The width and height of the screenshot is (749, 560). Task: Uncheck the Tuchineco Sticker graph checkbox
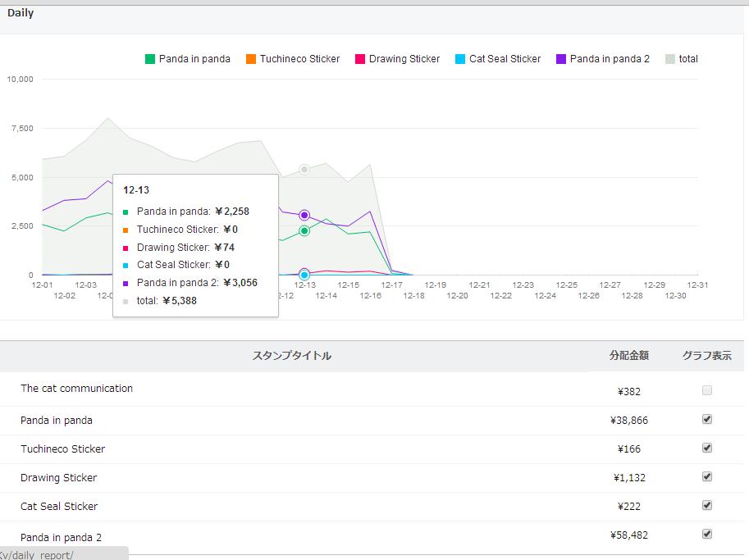coord(707,448)
